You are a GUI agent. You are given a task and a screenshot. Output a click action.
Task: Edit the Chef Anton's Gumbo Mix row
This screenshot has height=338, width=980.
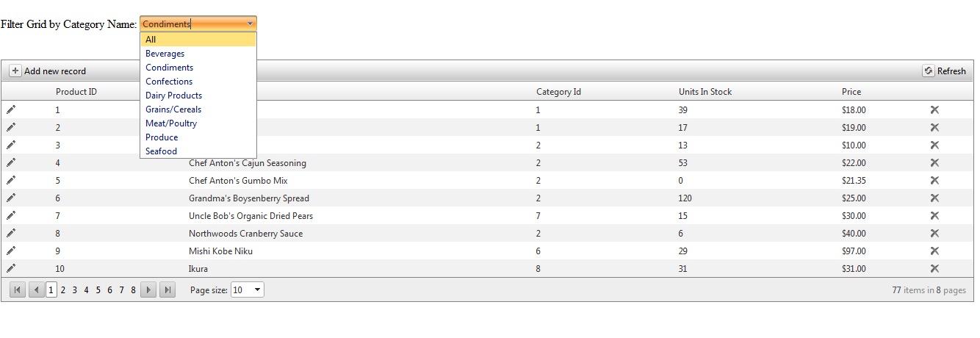[x=11, y=180]
